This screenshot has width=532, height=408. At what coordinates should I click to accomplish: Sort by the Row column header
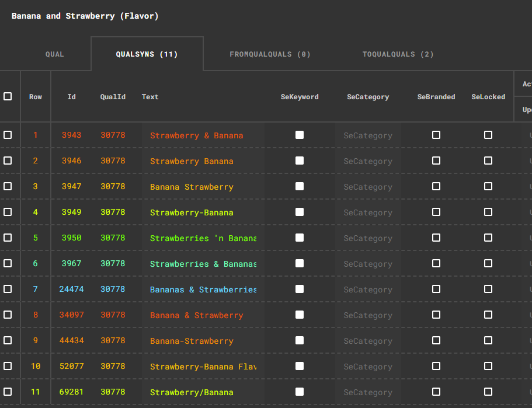tap(35, 97)
